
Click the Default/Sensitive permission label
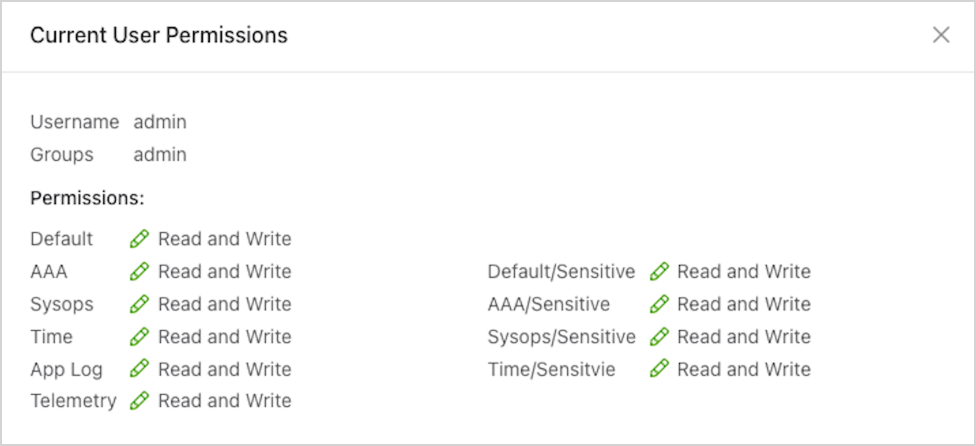[x=561, y=272]
